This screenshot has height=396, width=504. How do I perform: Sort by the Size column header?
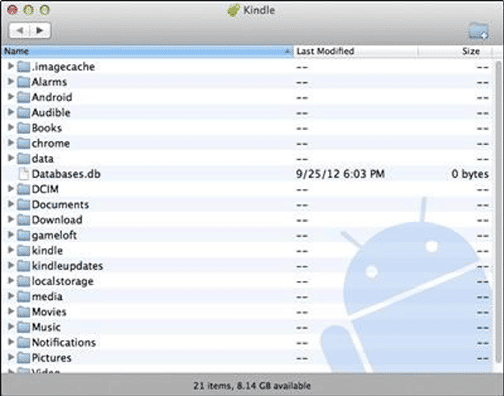point(455,51)
